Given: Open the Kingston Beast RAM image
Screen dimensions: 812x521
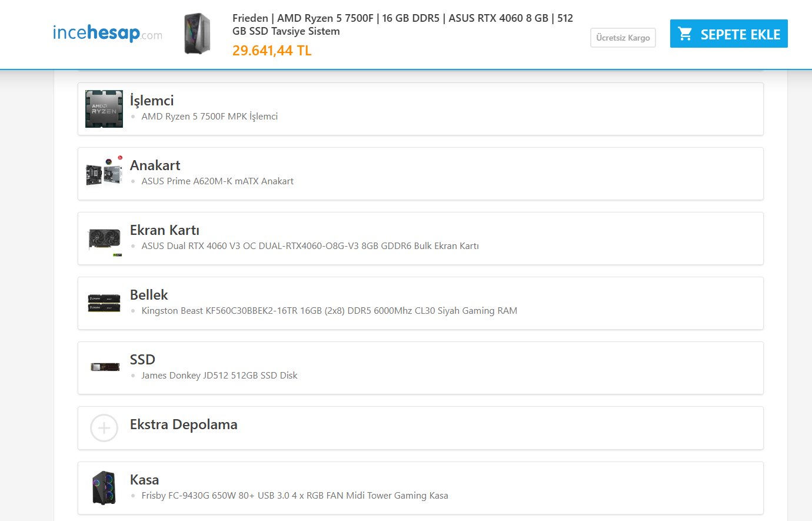Looking at the screenshot, I should point(104,303).
